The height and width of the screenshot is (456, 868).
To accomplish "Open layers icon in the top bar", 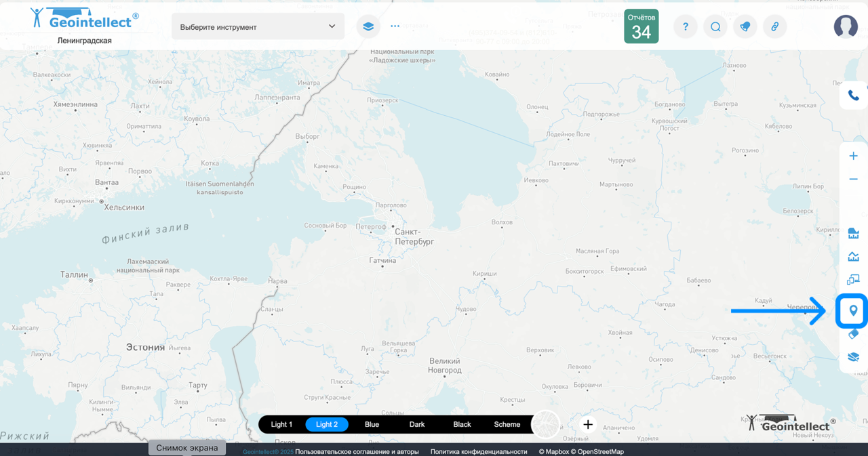I will click(368, 27).
